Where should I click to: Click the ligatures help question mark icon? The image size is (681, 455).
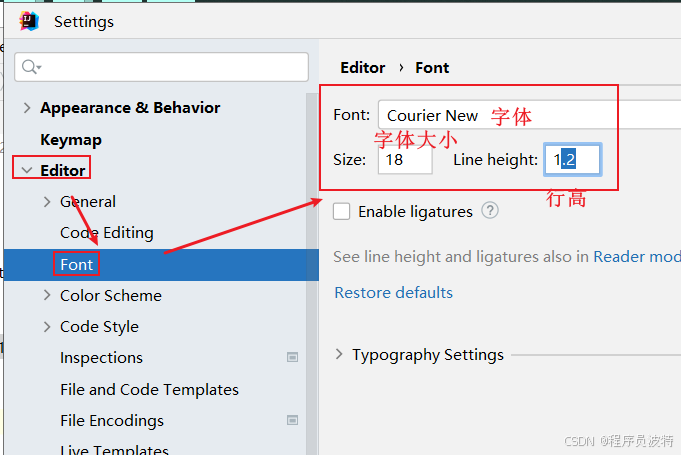(489, 211)
